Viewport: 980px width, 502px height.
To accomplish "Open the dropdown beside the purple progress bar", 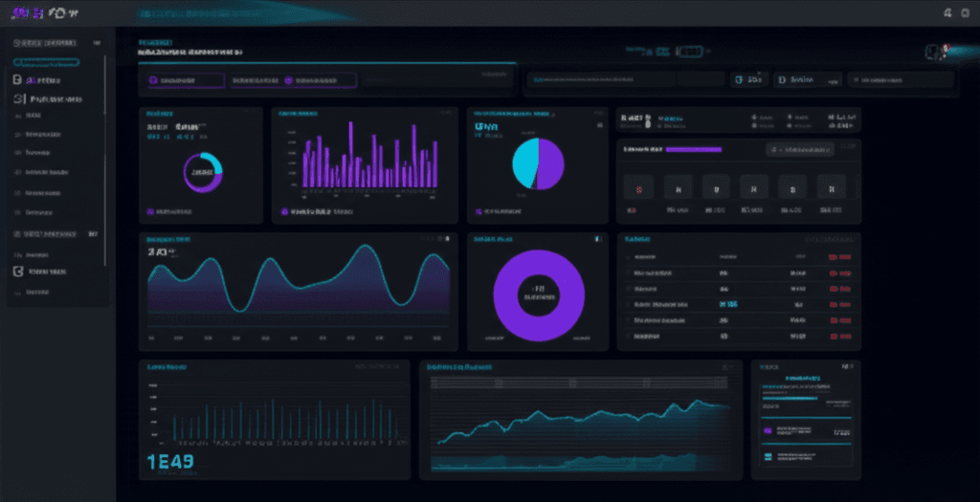I will [799, 150].
